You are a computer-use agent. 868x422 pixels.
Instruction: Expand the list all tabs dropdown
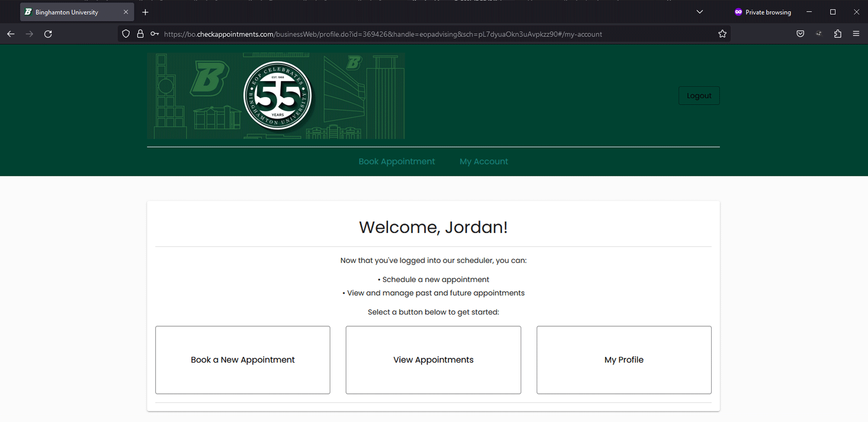pos(699,12)
